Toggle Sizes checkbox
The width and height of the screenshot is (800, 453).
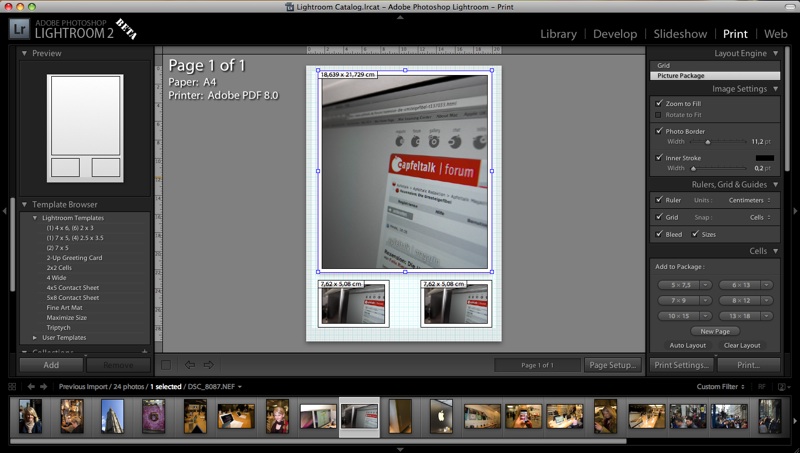pyautogui.click(x=695, y=234)
